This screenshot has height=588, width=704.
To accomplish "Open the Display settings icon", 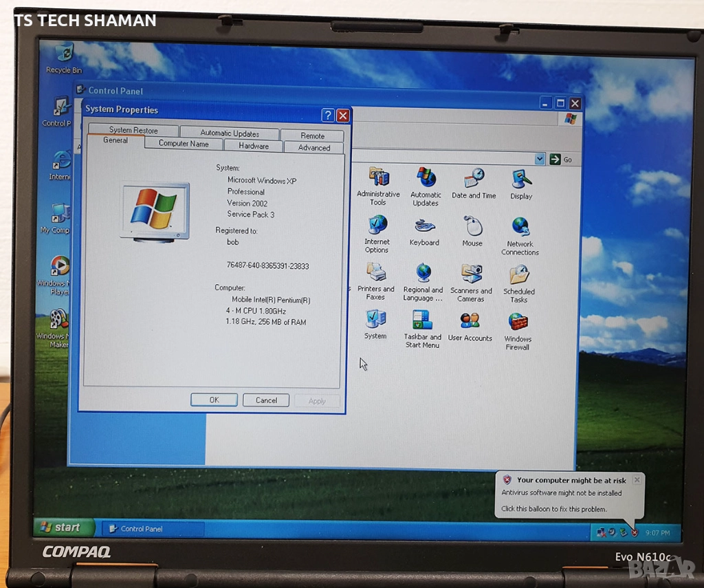I will click(x=521, y=180).
